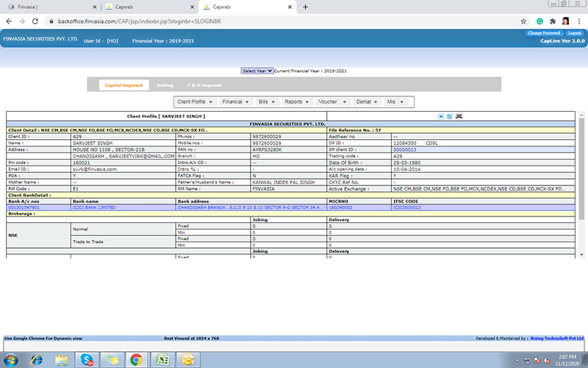The height and width of the screenshot is (368, 588).
Task: Expand the Bills menu
Action: point(267,102)
